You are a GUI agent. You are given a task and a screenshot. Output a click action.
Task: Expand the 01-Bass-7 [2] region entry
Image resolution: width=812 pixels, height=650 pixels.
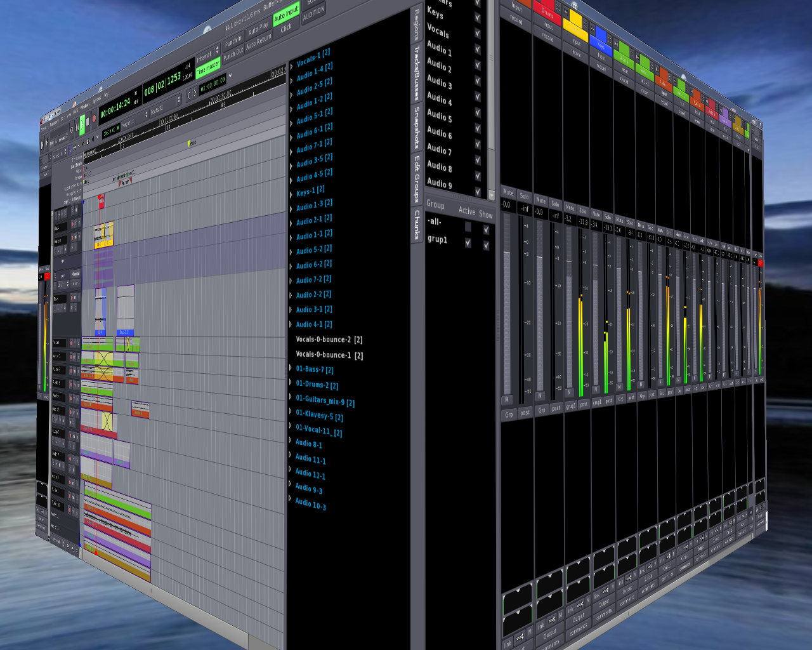(x=291, y=368)
